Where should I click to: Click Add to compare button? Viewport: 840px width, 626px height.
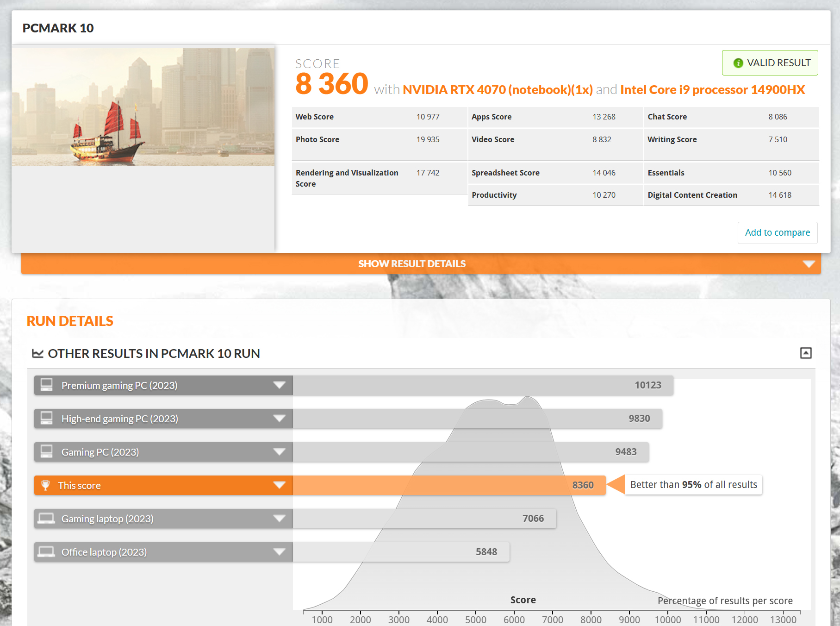point(777,232)
